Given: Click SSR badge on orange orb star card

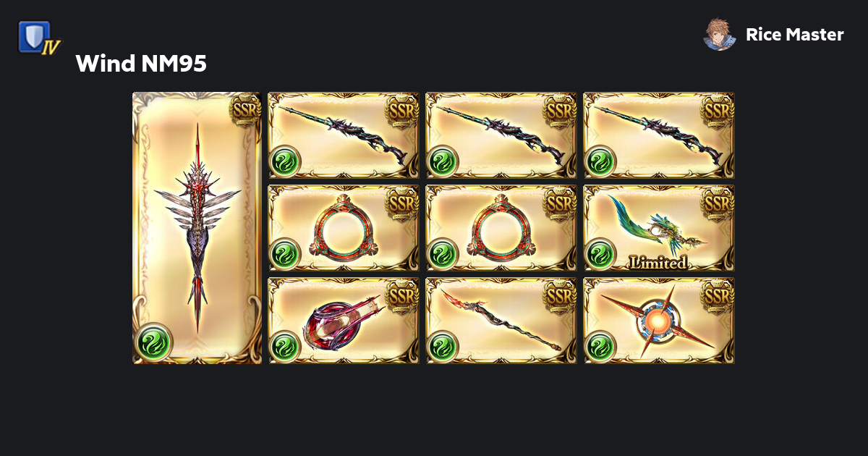Looking at the screenshot, I should coord(717,297).
